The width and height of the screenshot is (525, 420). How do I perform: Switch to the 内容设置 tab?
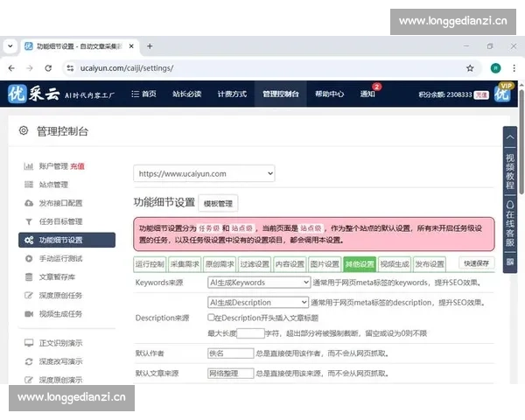pyautogui.click(x=290, y=264)
